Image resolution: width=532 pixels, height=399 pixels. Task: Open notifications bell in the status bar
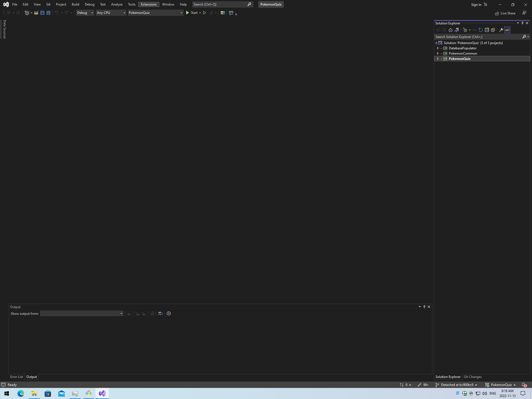tap(524, 385)
